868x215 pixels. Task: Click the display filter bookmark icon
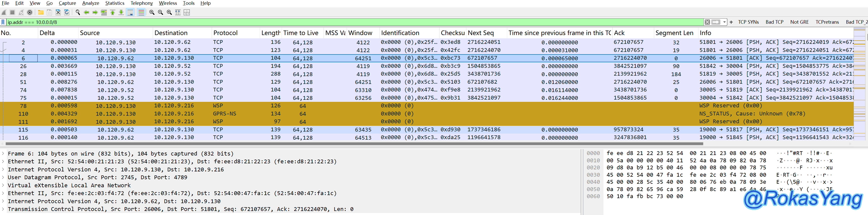coord(3,22)
